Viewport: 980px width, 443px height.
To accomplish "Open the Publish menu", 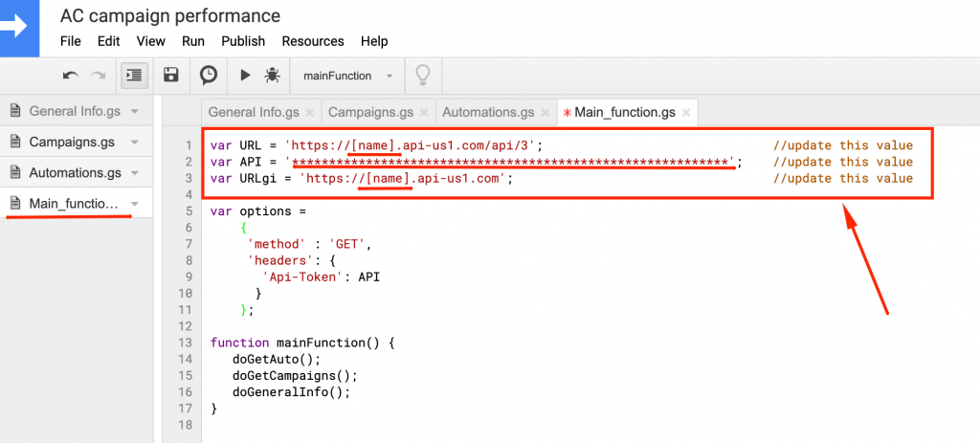I will point(243,41).
